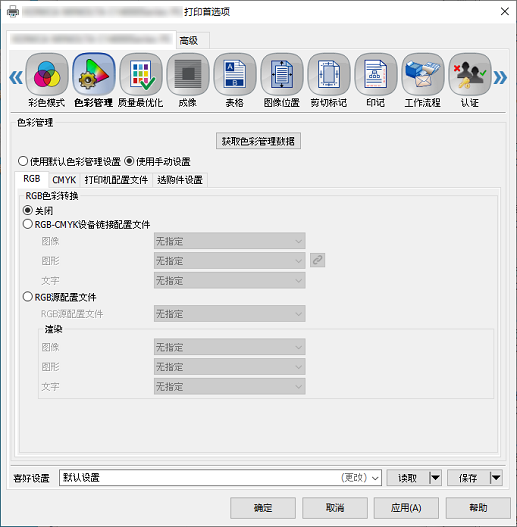Select the 色彩管理 color management icon
This screenshot has height=527, width=517.
94,75
